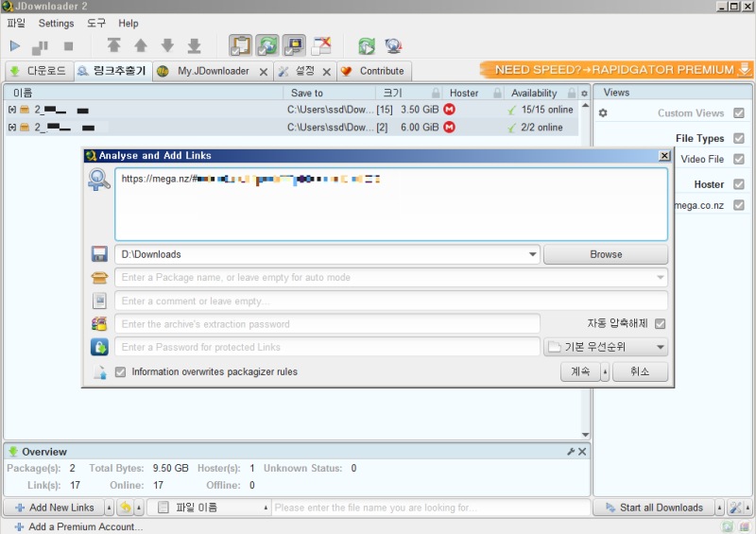Open the Help menu

pyautogui.click(x=129, y=23)
